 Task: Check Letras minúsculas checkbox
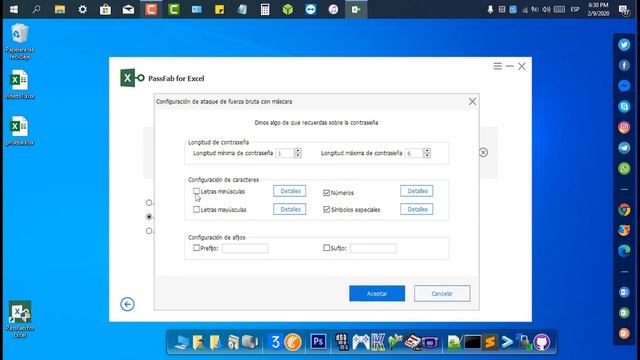[196, 191]
